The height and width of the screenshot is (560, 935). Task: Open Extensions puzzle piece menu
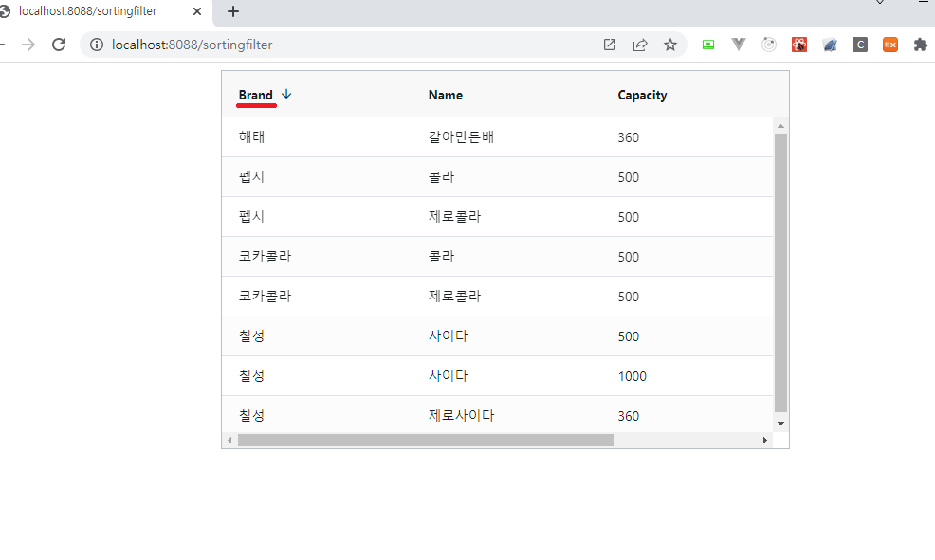pos(921,45)
